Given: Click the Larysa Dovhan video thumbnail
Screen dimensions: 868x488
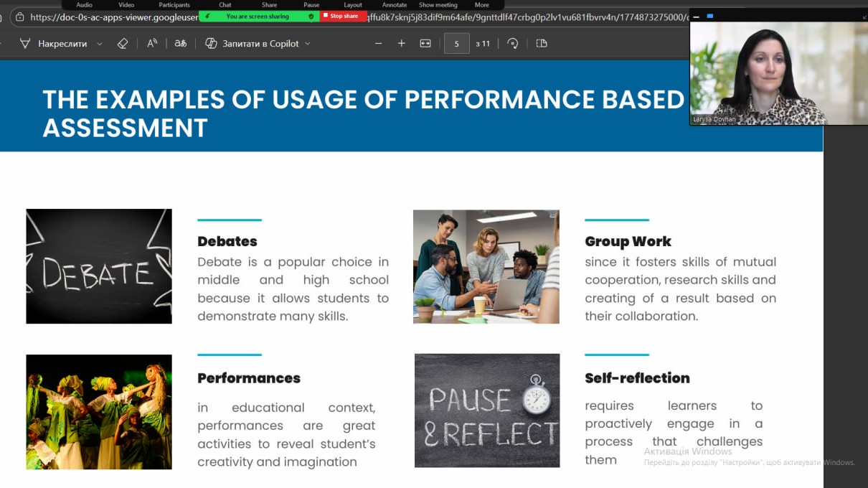Looking at the screenshot, I should pos(778,72).
